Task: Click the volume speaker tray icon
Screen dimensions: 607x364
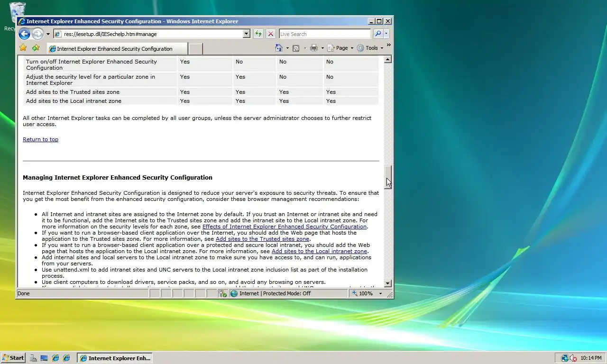Action: [573, 358]
